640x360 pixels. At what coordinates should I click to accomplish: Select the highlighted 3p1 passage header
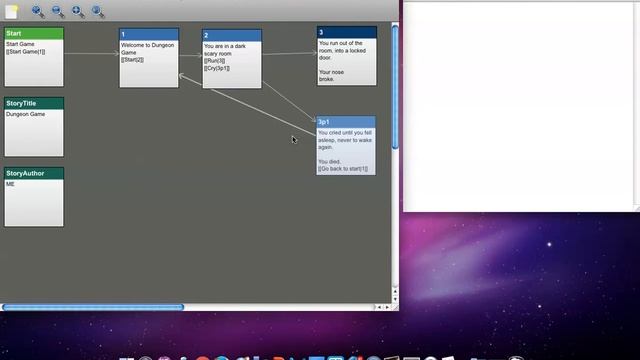346,122
